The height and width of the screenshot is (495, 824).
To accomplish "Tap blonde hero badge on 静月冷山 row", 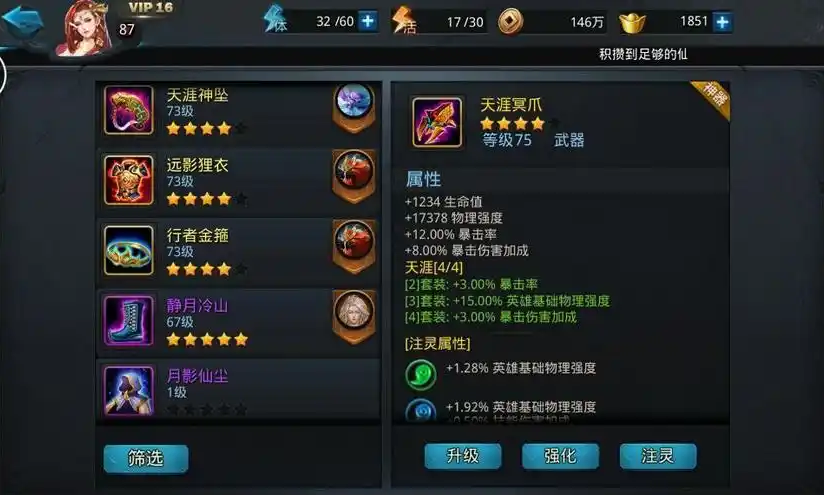I will click(x=354, y=316).
